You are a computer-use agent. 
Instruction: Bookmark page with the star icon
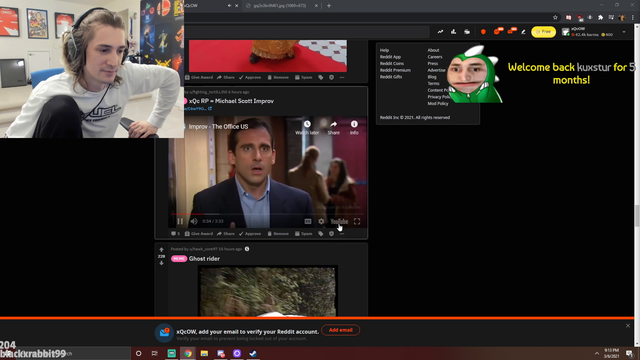coord(555,17)
